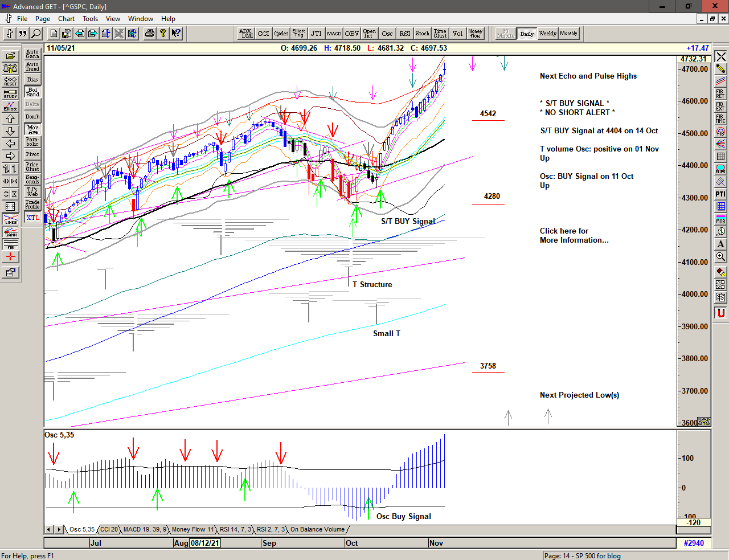Viewport: 729px width, 560px height.
Task: Click the RESET chart button icon
Action: (10, 81)
